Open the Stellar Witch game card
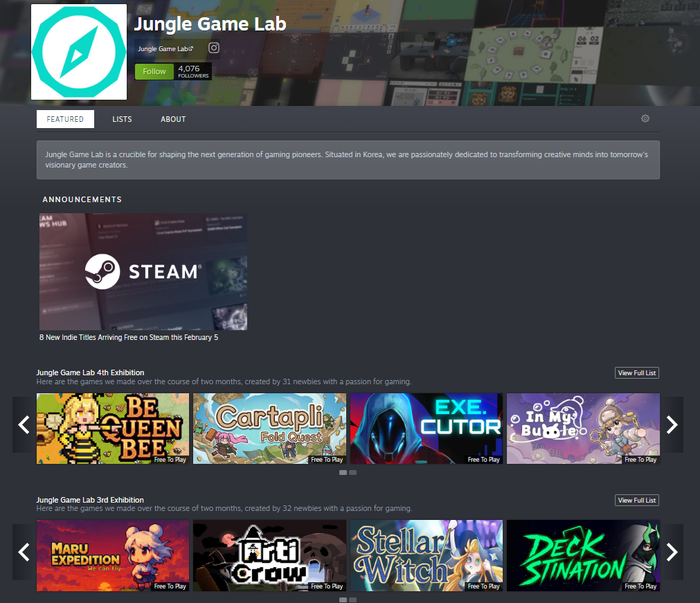Image resolution: width=700 pixels, height=603 pixels. tap(427, 556)
